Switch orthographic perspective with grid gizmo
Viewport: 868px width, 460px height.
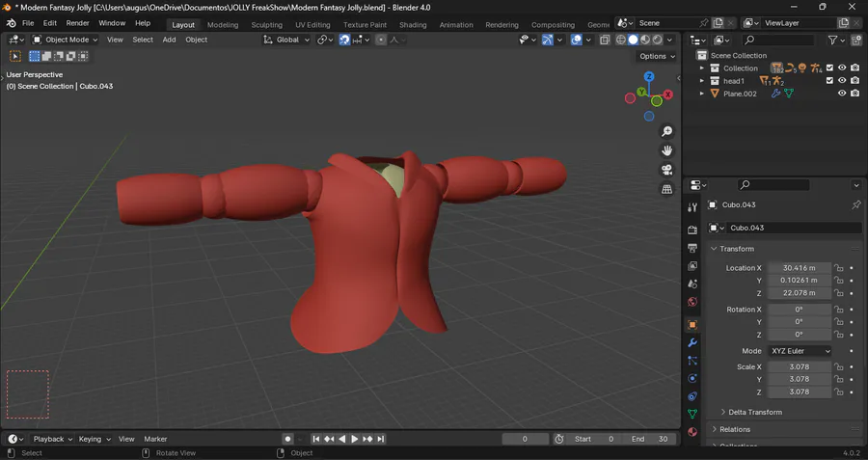click(667, 189)
